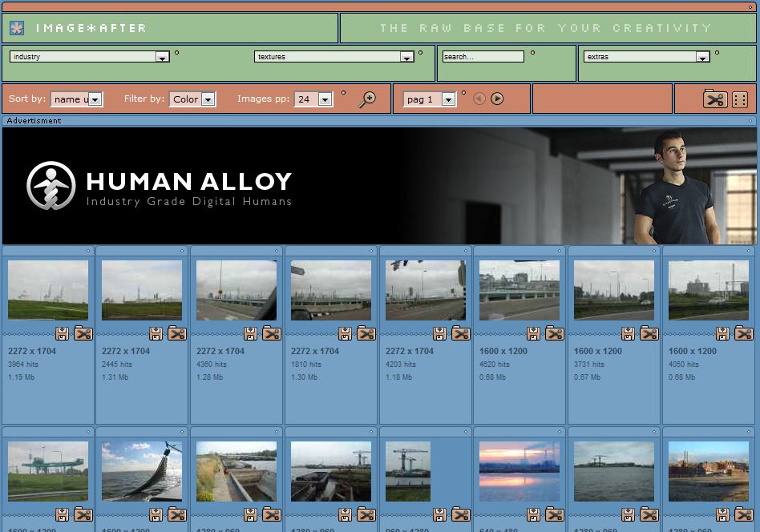This screenshot has height=532, width=760.
Task: Click the "4620 hits" text
Action: pyautogui.click(x=495, y=365)
